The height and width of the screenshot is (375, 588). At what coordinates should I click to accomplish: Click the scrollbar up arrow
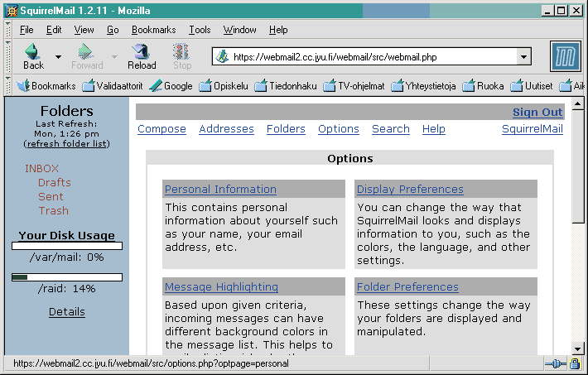click(577, 103)
